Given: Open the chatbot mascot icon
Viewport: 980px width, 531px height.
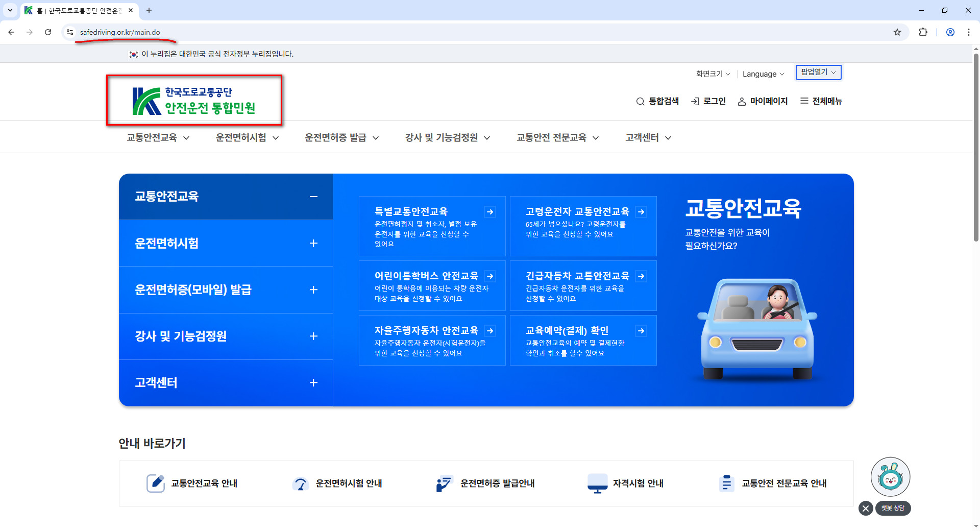Looking at the screenshot, I should pyautogui.click(x=891, y=477).
